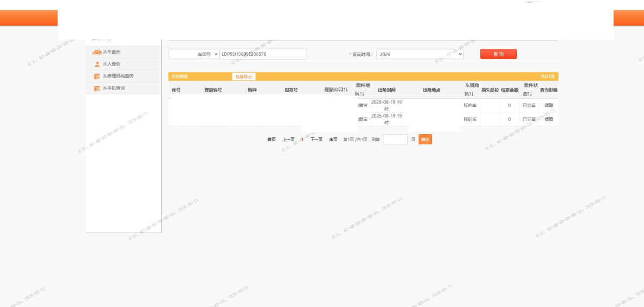Click the icon beside 从修理机构查询
Viewport: 644px width, 307px height.
point(97,76)
